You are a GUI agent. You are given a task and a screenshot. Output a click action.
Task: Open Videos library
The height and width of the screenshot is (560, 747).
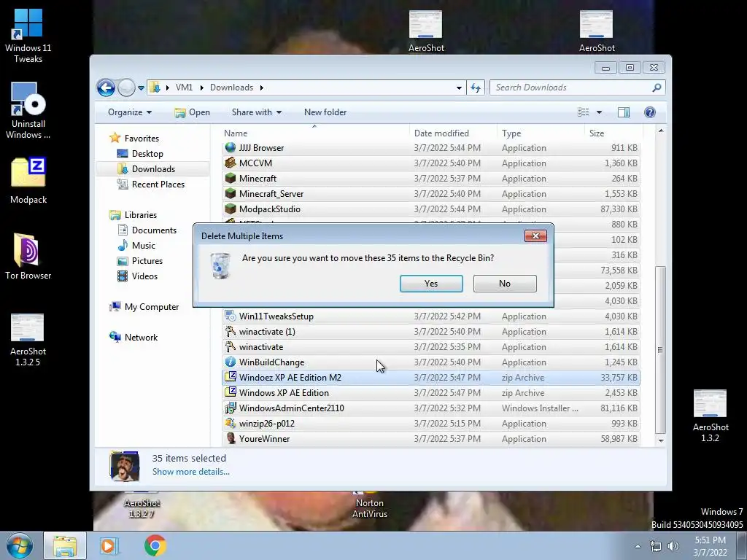[x=144, y=276]
